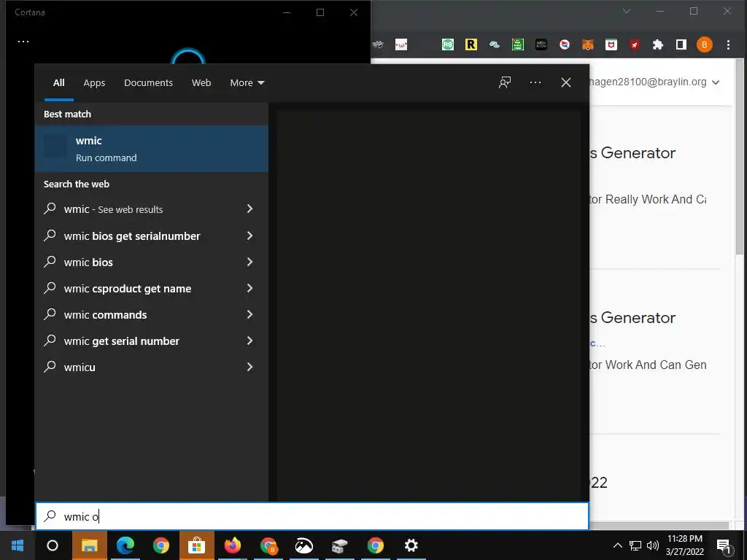
Task: Open the McAfee shield extension in Chrome
Action: [x=611, y=44]
